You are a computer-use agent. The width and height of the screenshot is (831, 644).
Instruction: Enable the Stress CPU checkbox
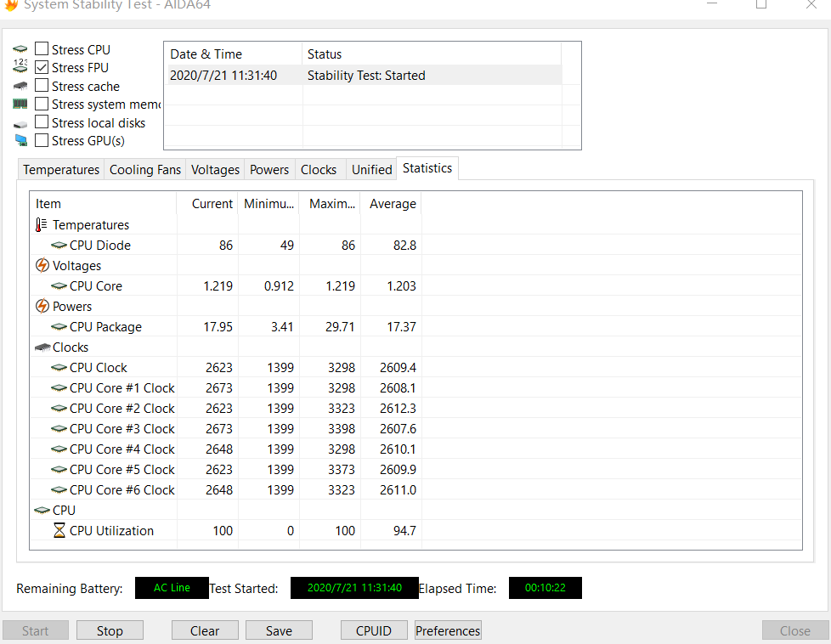point(42,48)
